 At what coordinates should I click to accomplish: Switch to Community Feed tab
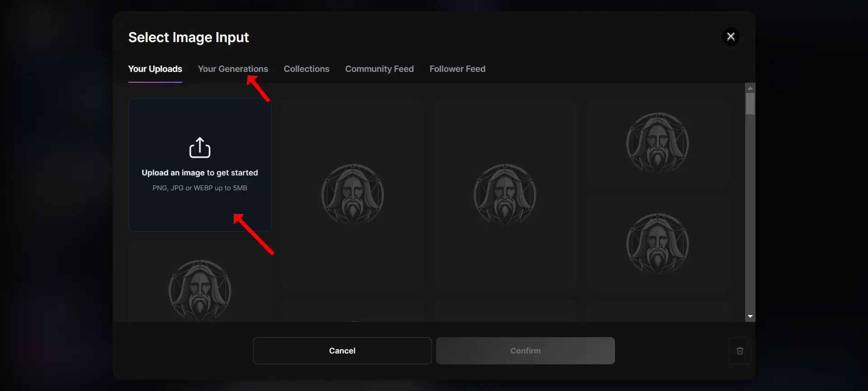[x=380, y=69]
